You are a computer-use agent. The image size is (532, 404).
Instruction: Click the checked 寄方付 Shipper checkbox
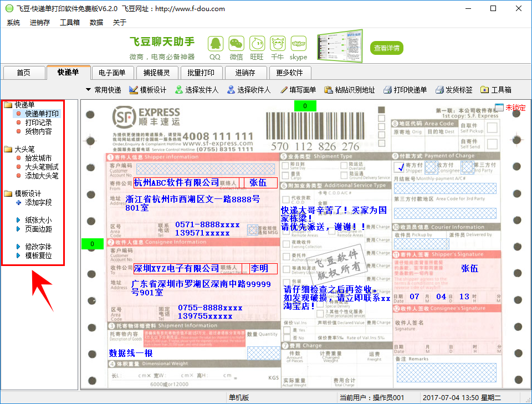coord(399,167)
